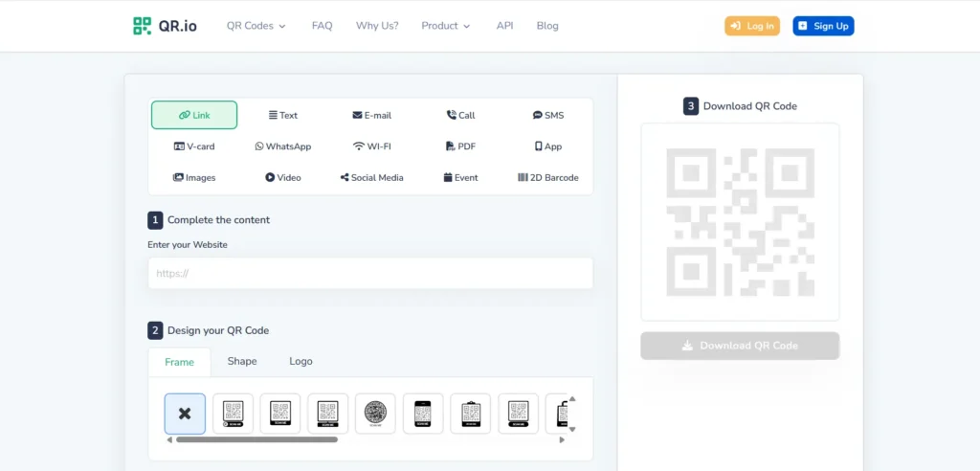Image resolution: width=980 pixels, height=471 pixels.
Task: Select the SMS QR type
Action: pos(548,115)
